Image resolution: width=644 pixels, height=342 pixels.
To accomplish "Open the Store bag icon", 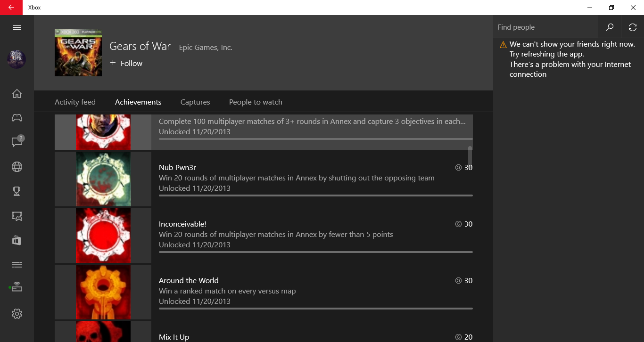I will point(17,240).
